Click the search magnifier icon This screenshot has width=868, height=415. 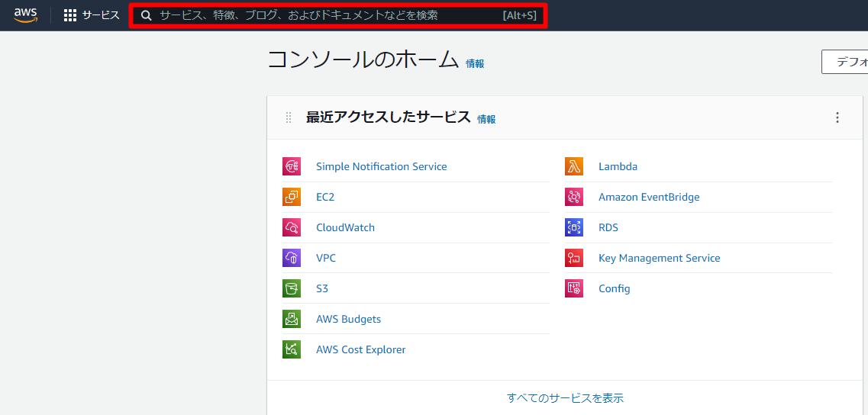click(146, 15)
